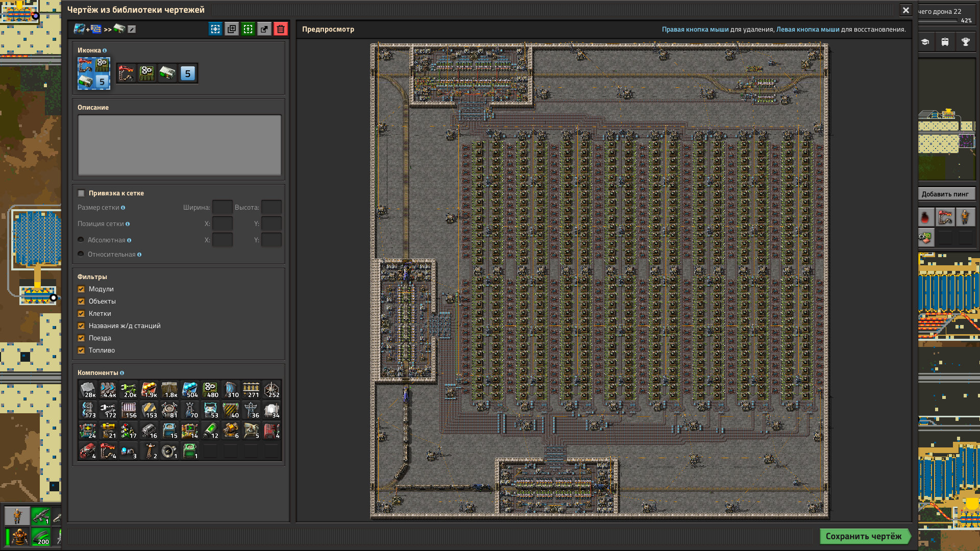Select the assembling machine icon slot
This screenshot has width=980, height=551.
(x=147, y=73)
